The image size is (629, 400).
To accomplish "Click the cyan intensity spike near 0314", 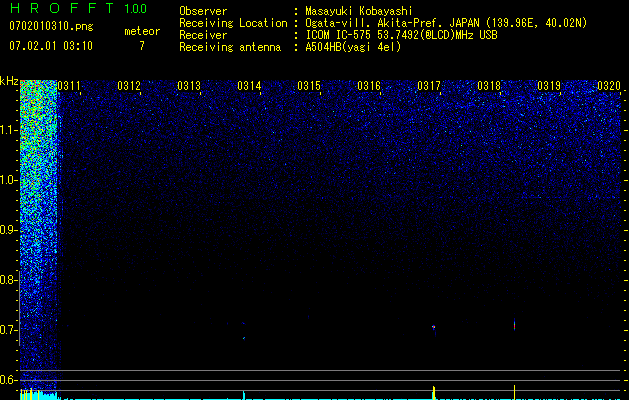I will [243, 395].
